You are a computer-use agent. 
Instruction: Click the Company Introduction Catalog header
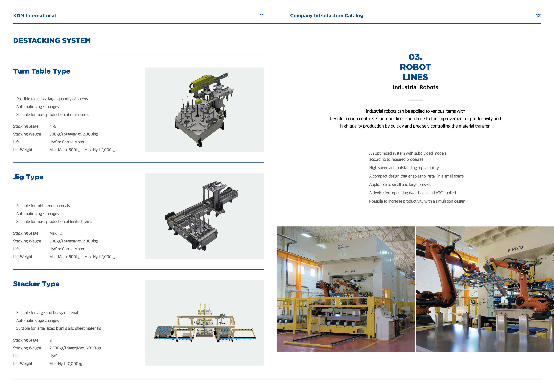tap(326, 16)
